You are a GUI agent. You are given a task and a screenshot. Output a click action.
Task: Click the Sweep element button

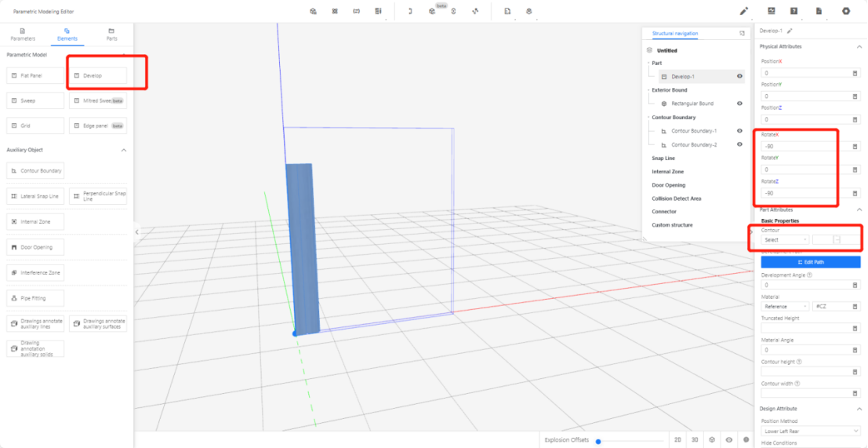point(35,100)
